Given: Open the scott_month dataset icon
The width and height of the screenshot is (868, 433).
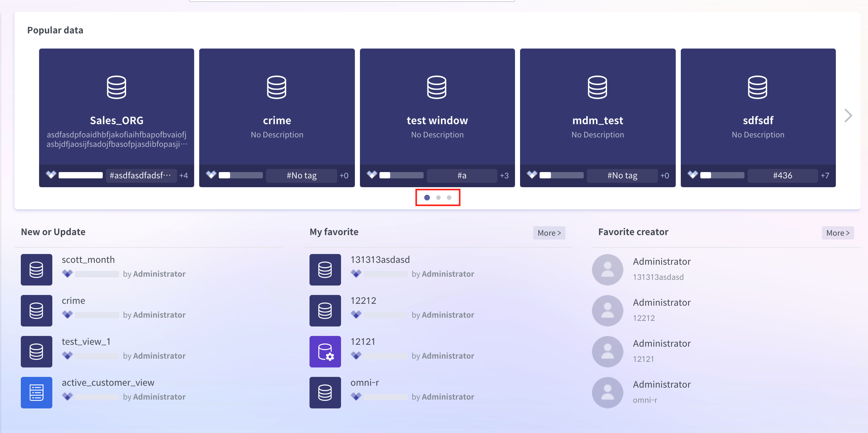Looking at the screenshot, I should tap(36, 269).
